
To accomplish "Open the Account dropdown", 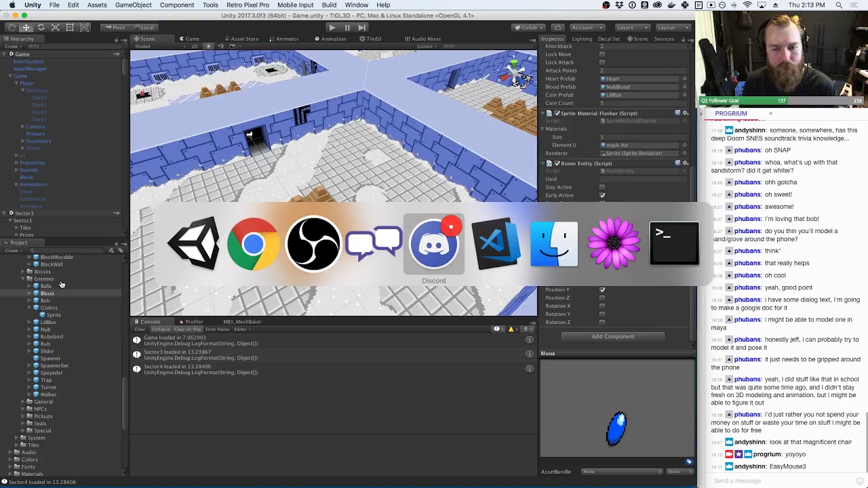I will click(x=586, y=28).
